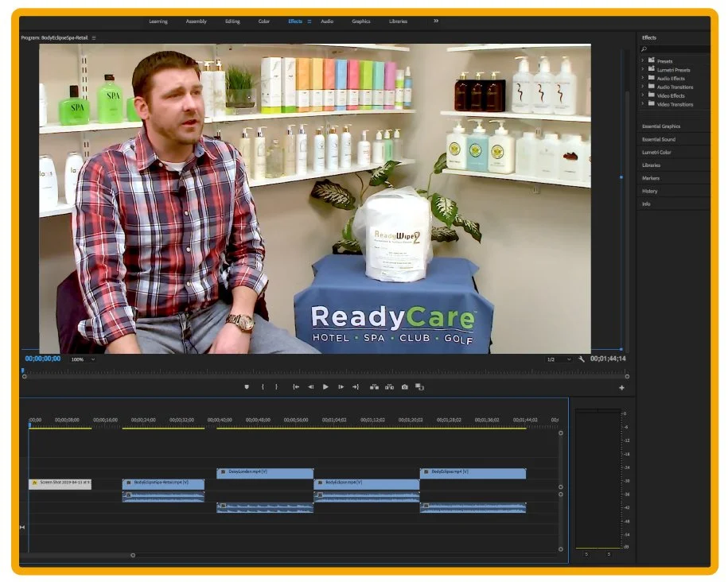Click the search magnifier in Effects panel
Screen dimensions: 728x582
(x=644, y=49)
